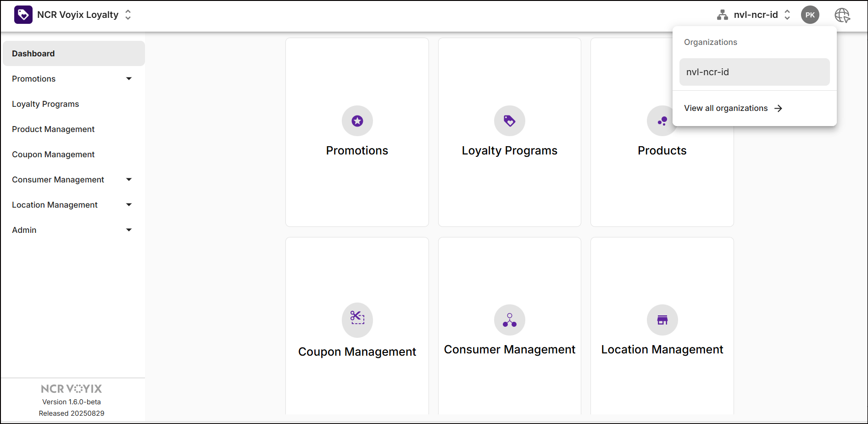868x424 pixels.
Task: Toggle the nvl-ncr-id organization switcher
Action: (787, 15)
